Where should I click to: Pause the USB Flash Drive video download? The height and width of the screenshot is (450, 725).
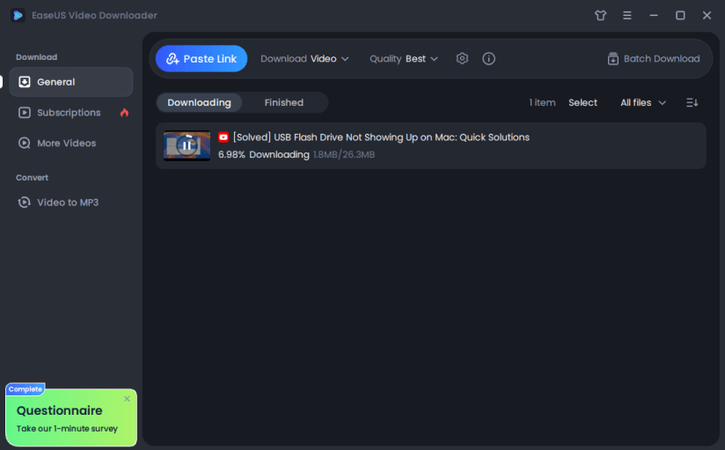click(x=187, y=146)
